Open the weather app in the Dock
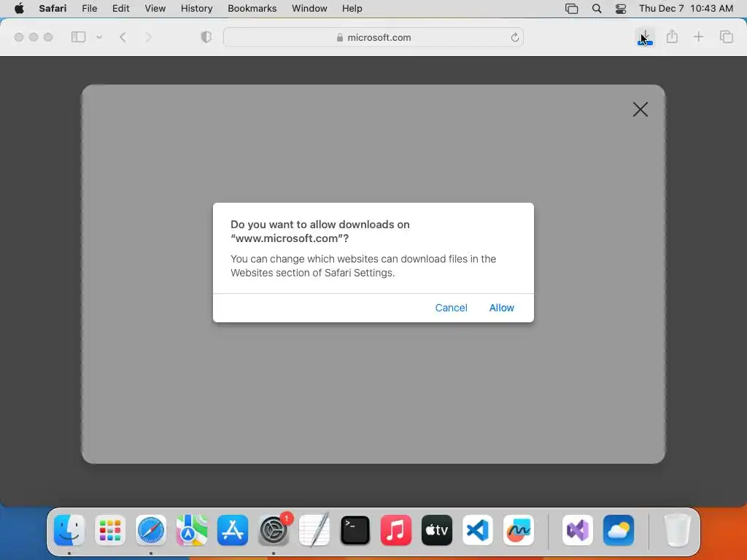The width and height of the screenshot is (747, 560). point(619,530)
